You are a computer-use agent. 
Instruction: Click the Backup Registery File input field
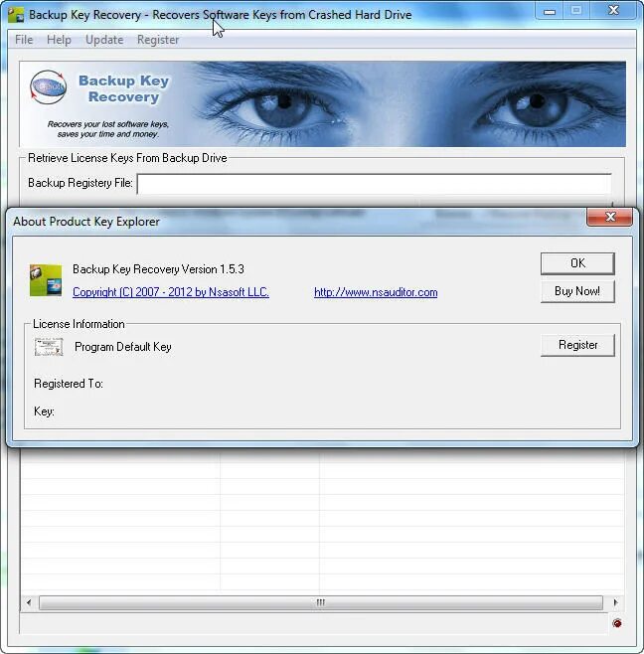pyautogui.click(x=374, y=184)
